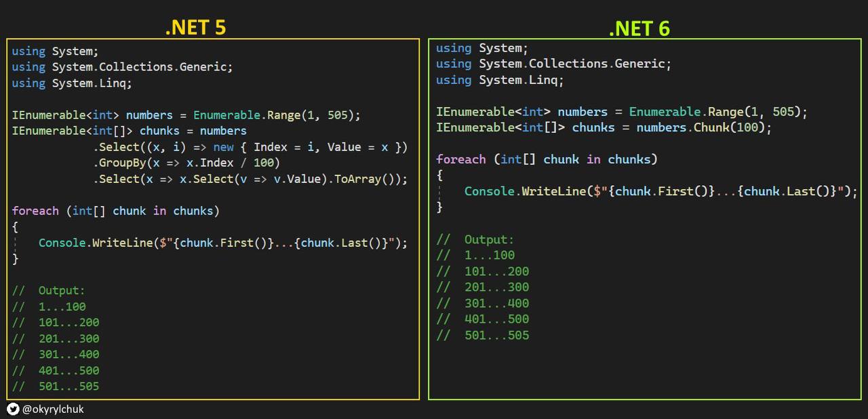
Task: Click the ".NET 5" yellow heading
Action: [x=195, y=26]
